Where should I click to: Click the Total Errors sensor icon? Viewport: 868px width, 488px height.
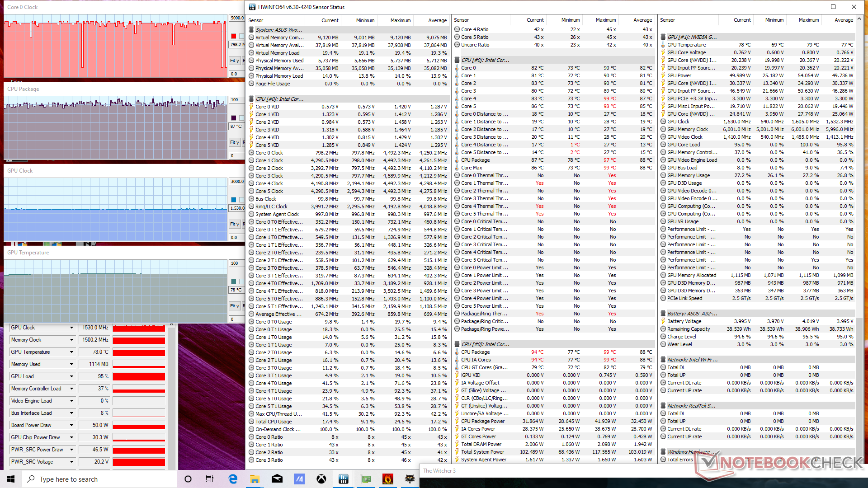[x=663, y=460]
